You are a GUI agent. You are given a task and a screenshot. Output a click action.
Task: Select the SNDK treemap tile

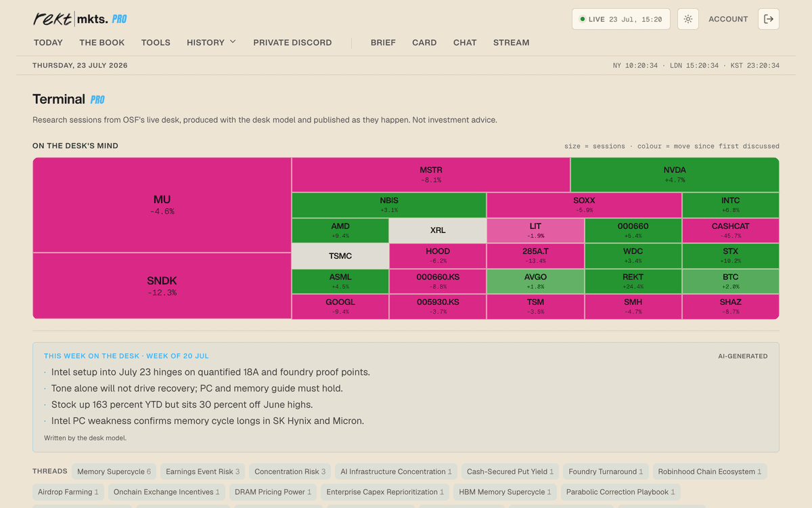162,286
